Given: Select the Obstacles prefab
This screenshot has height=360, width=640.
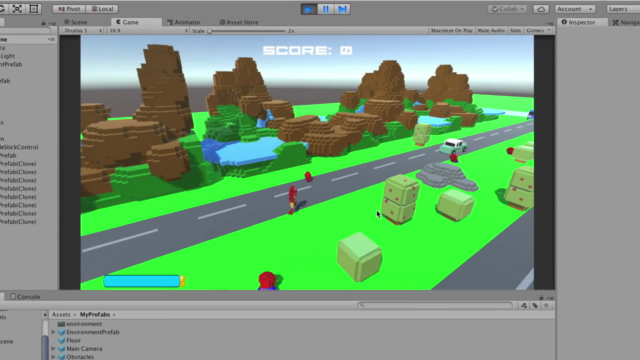Looking at the screenshot, I should (x=80, y=357).
